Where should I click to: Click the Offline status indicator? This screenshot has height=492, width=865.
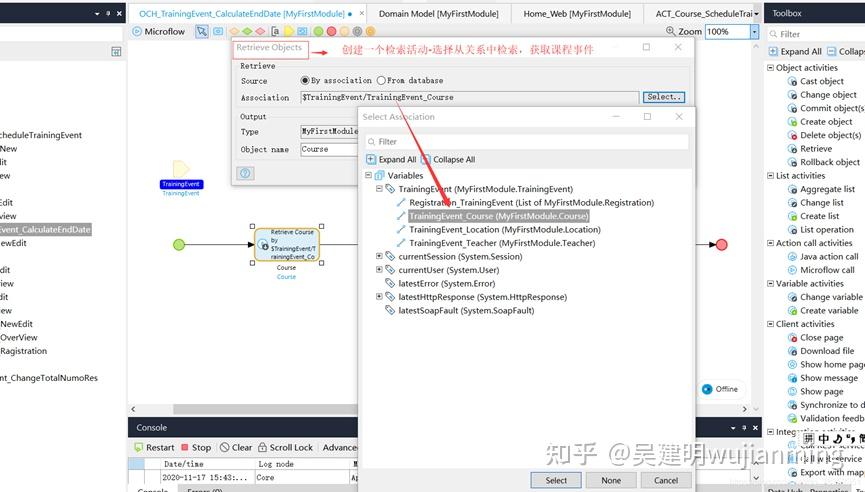(720, 389)
